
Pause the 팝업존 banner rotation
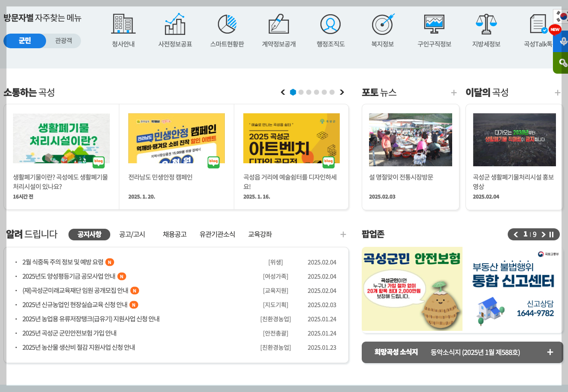[552, 234]
